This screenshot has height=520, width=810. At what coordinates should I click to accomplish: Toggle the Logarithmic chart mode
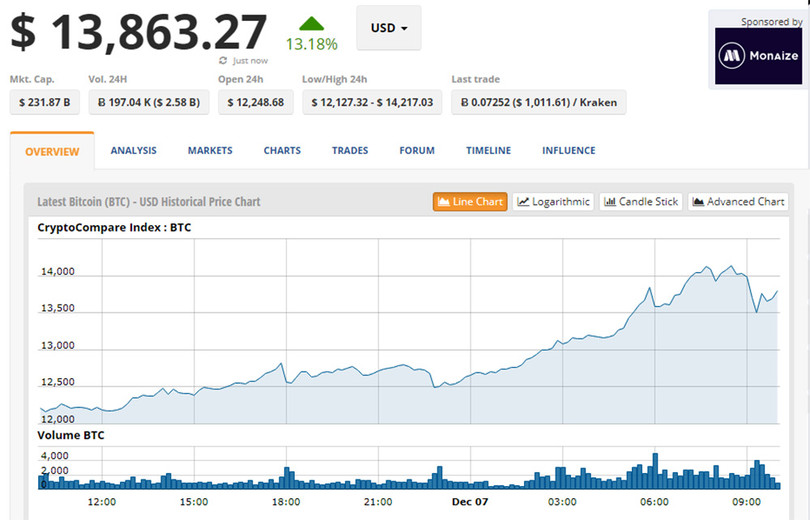tap(554, 202)
